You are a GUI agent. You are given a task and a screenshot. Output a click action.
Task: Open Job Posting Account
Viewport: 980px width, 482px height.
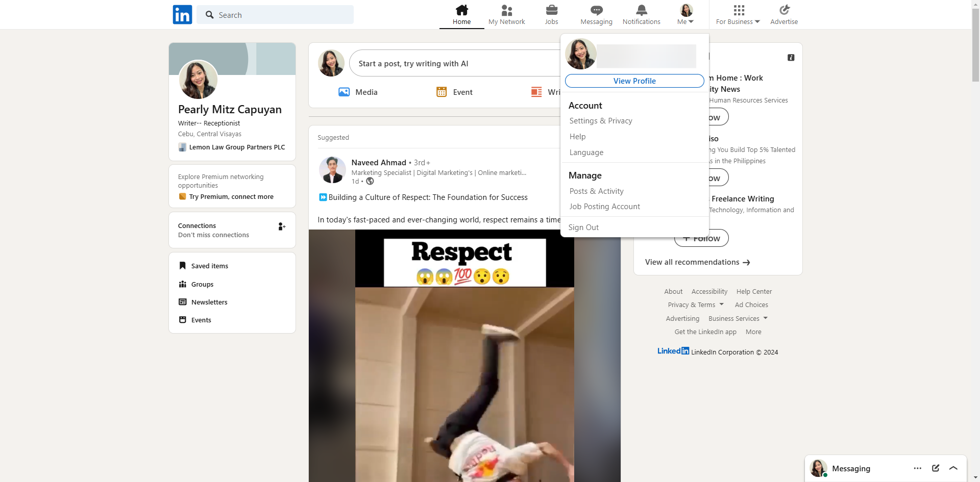(604, 207)
